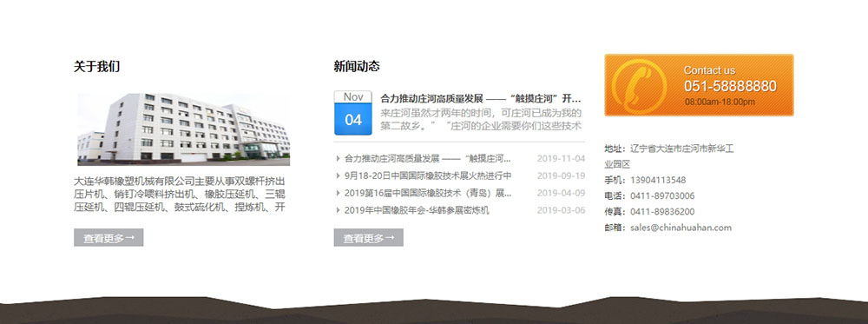
Task: Click 查看更多 button under 新闻动态
Action: (x=368, y=238)
